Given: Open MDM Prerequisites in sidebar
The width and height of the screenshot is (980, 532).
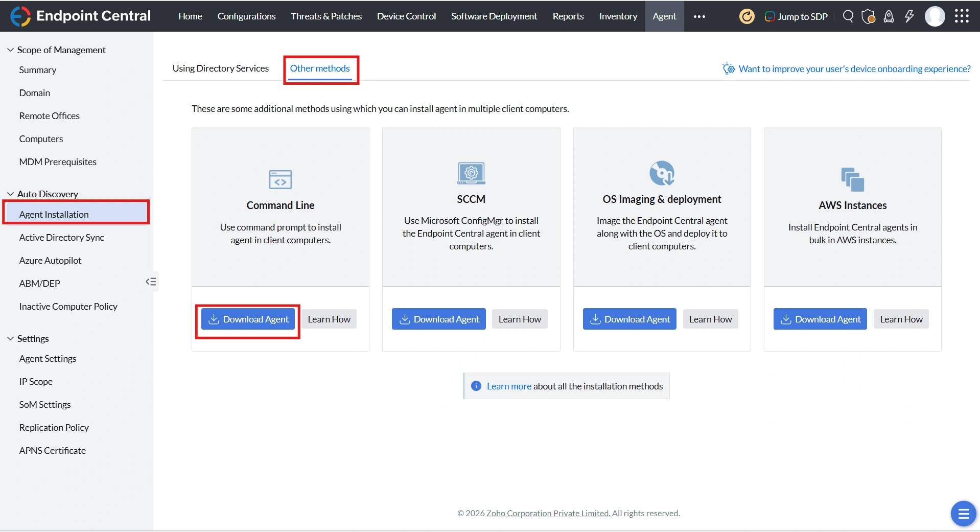Looking at the screenshot, I should 58,162.
